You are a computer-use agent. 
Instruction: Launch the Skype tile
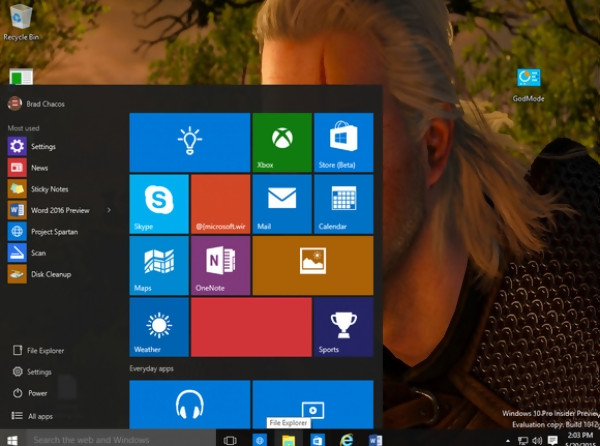click(159, 203)
